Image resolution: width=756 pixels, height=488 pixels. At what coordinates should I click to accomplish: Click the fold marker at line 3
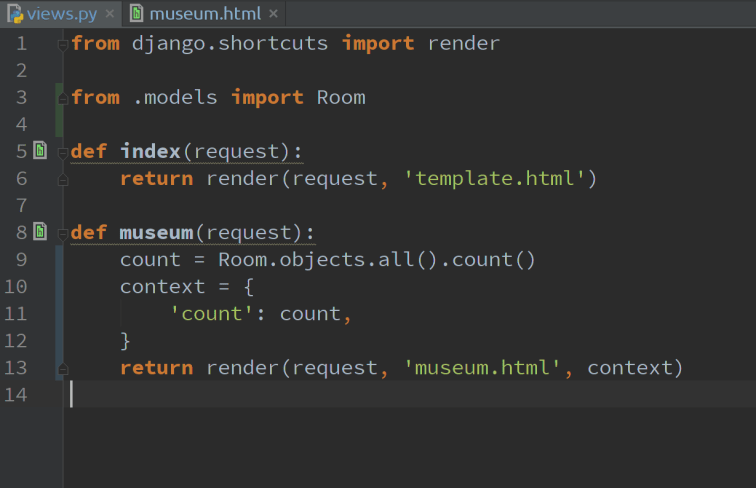(63, 98)
